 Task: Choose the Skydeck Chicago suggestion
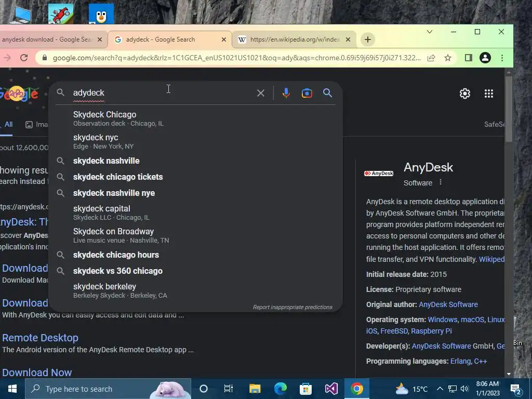(x=195, y=118)
